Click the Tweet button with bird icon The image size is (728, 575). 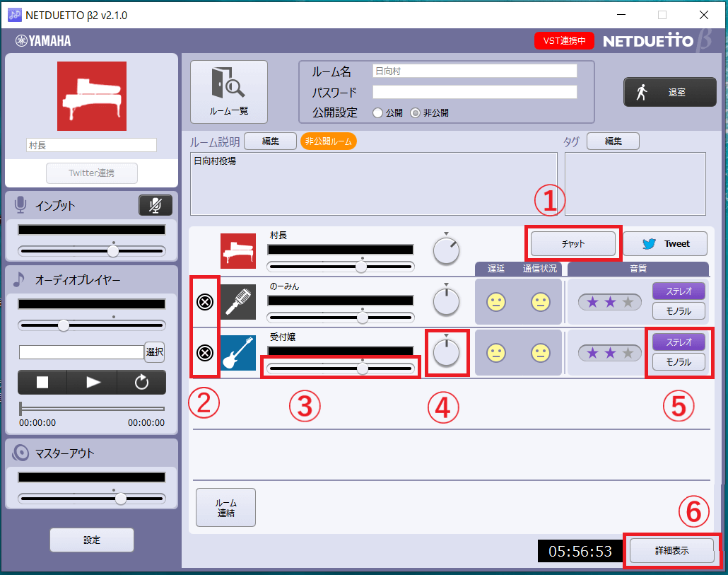(x=665, y=244)
